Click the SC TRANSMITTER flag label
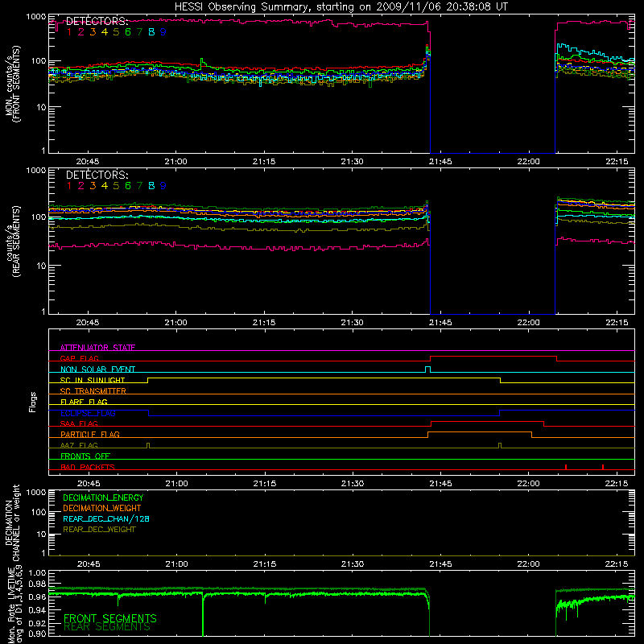 [93, 391]
